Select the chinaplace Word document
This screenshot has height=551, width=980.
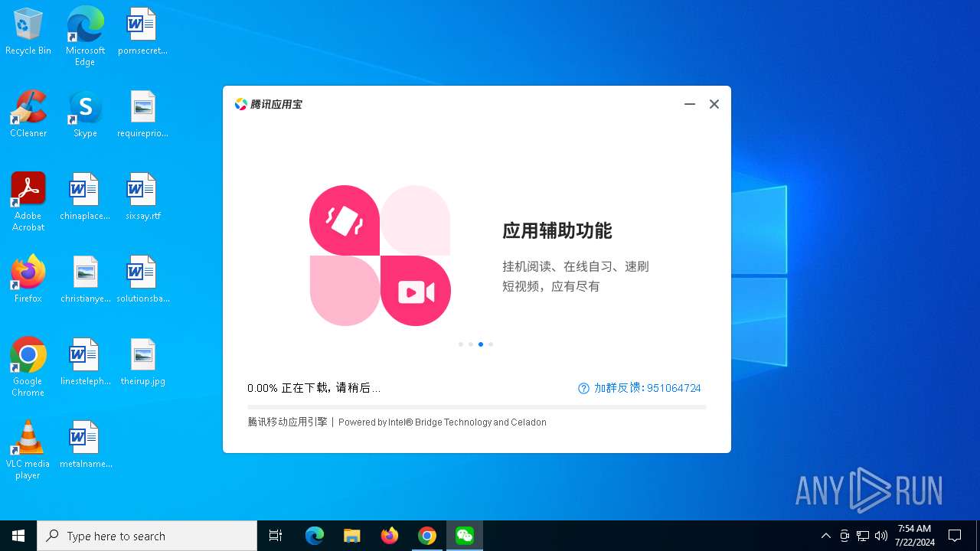tap(85, 197)
